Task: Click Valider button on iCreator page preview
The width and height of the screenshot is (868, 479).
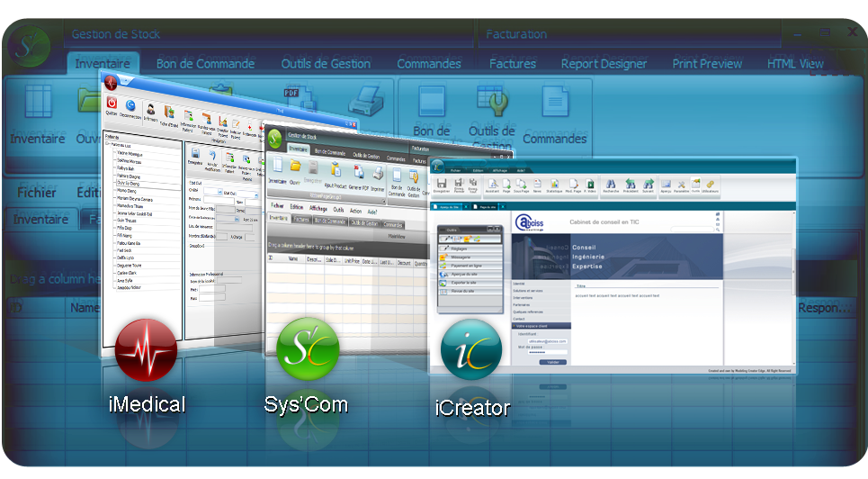Action: (553, 362)
